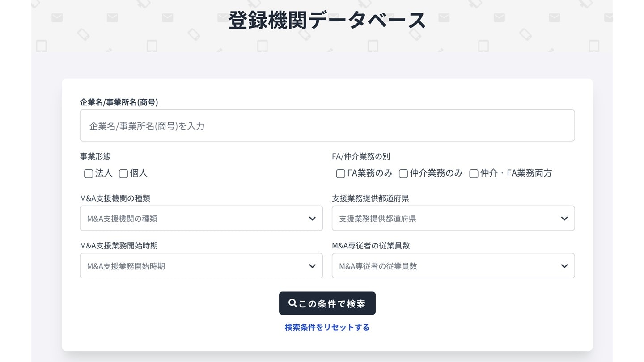This screenshot has width=644, height=362.
Task: Click inside the 企業名/事業所名(商号) input field
Action: [x=327, y=126]
